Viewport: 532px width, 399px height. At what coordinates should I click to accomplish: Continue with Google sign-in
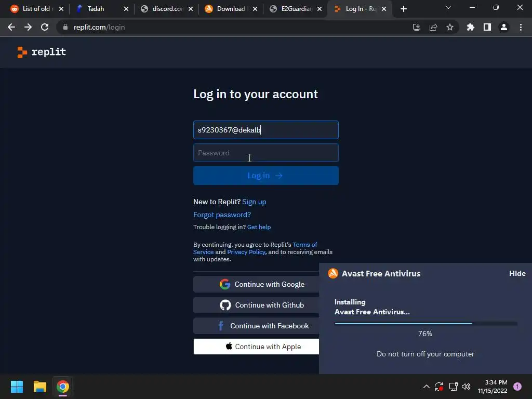[256, 284]
